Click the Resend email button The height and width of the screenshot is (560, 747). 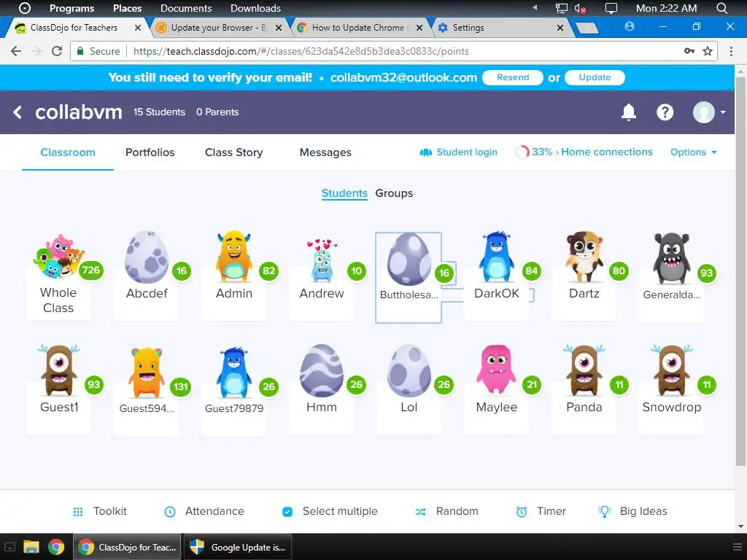[513, 77]
